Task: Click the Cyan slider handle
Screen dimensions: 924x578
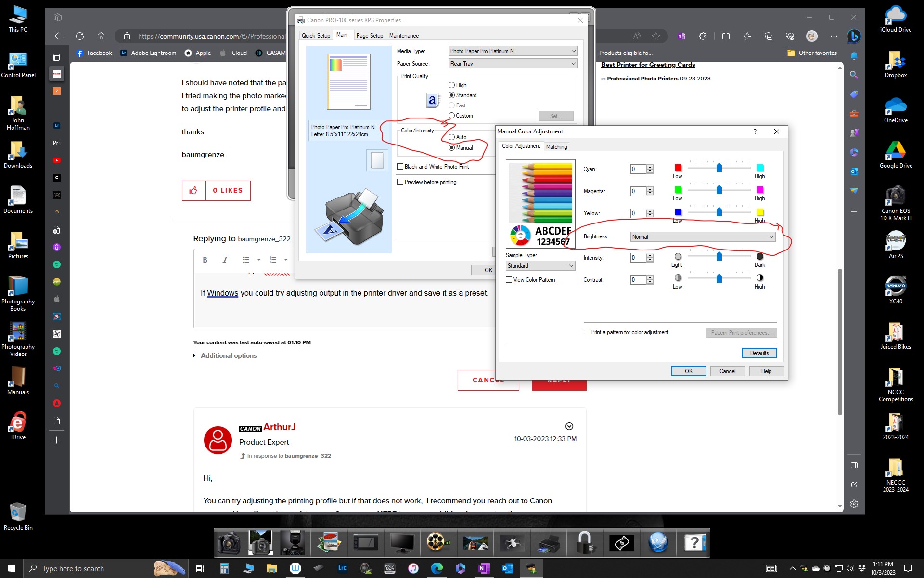Action: (719, 168)
